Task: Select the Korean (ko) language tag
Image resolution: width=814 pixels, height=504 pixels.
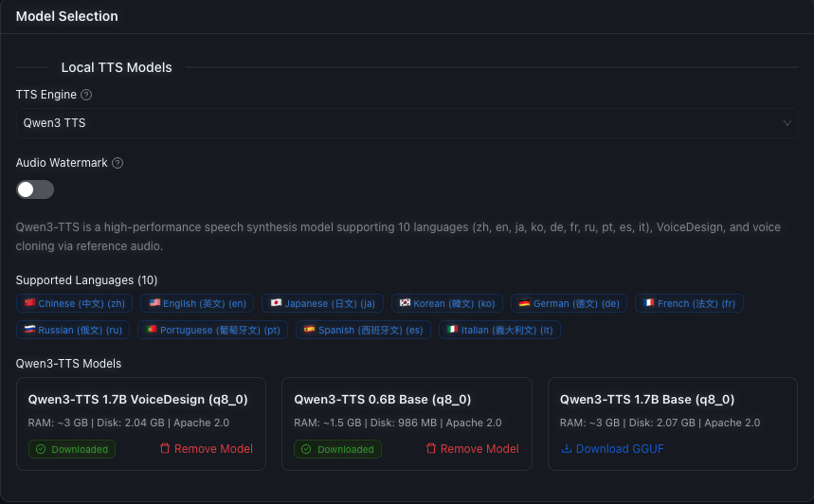Action: coord(447,303)
